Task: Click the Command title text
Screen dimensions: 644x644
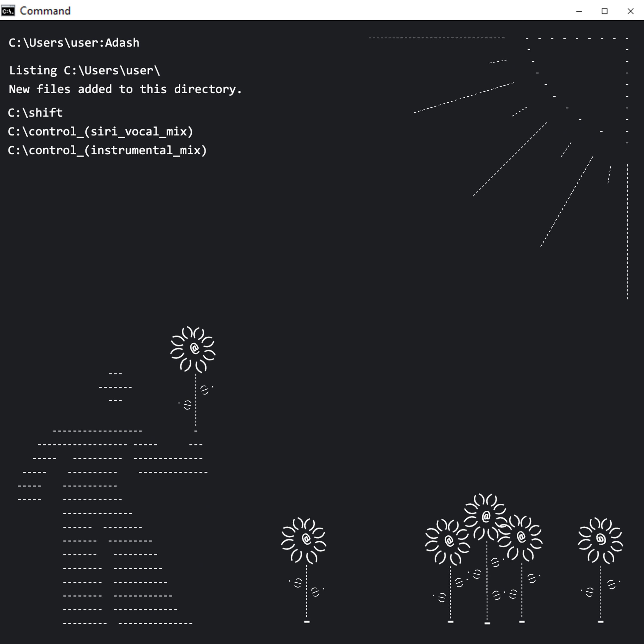Action: point(45,11)
